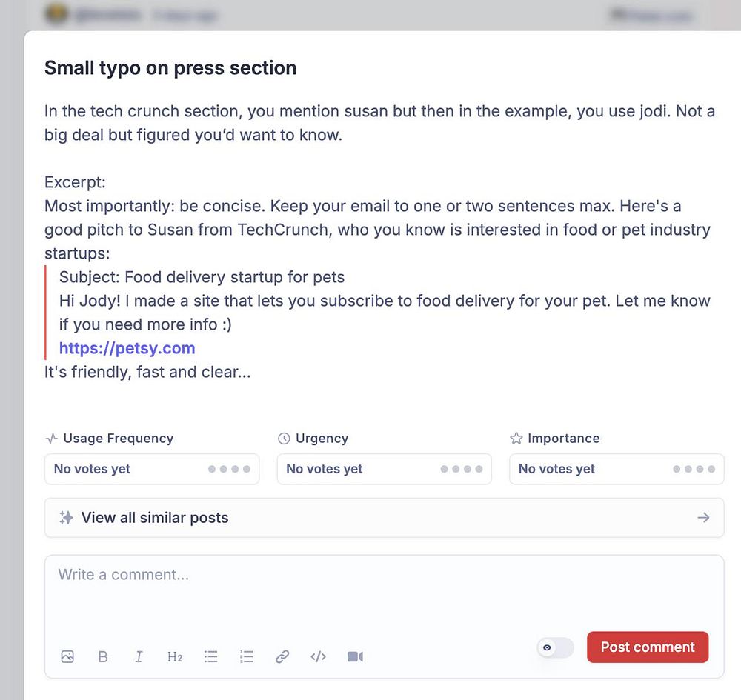Viewport: 741px width, 700px height.
Task: Click the sparkle icon beside similar posts
Action: 66,518
